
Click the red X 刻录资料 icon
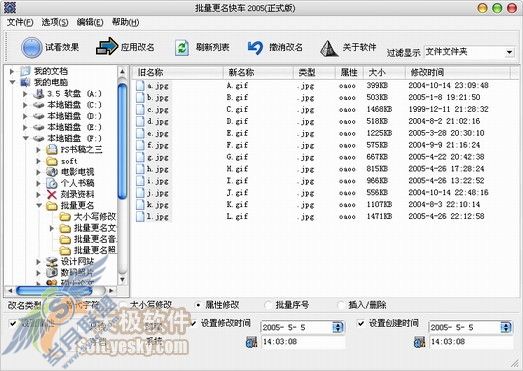pyautogui.click(x=52, y=194)
